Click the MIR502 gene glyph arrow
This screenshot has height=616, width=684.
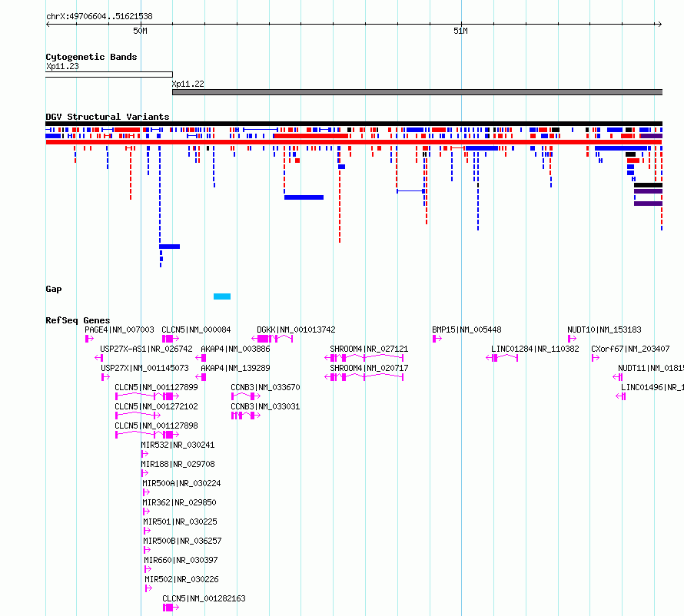click(149, 588)
